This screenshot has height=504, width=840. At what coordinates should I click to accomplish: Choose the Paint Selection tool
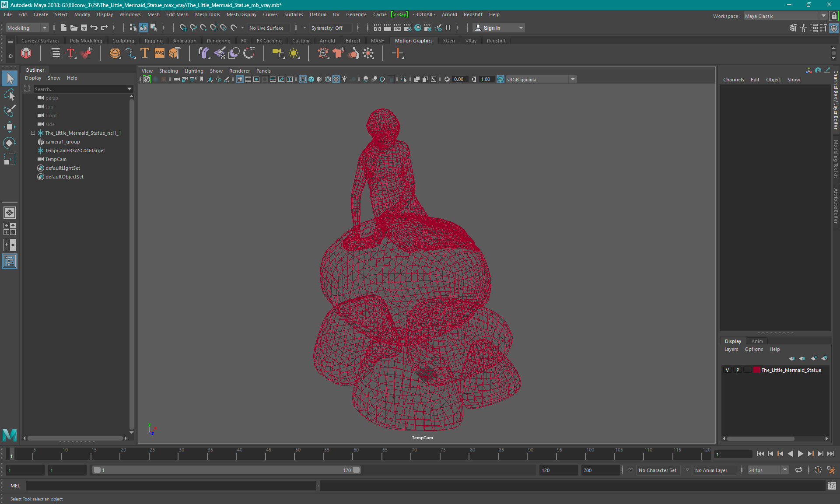[x=10, y=111]
